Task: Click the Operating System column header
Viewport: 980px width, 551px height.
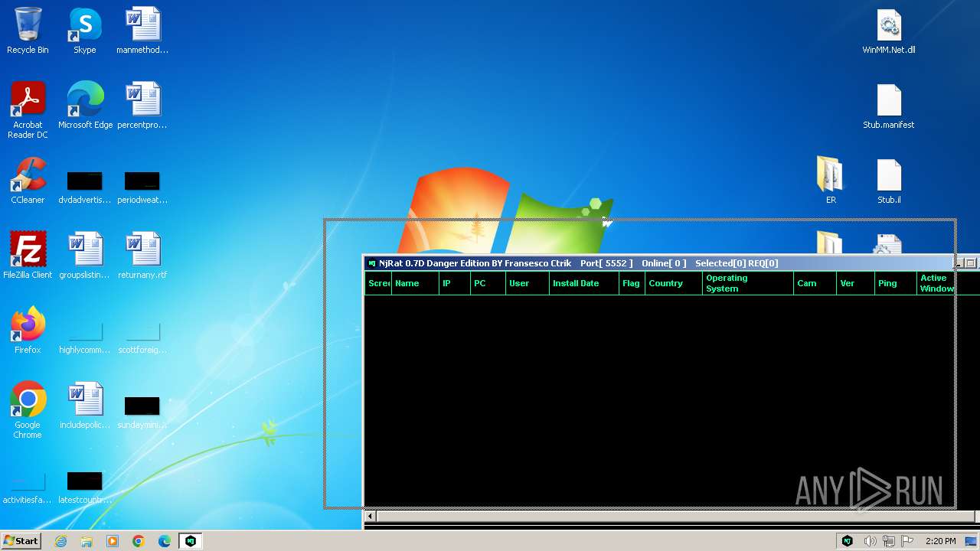Action: point(748,283)
